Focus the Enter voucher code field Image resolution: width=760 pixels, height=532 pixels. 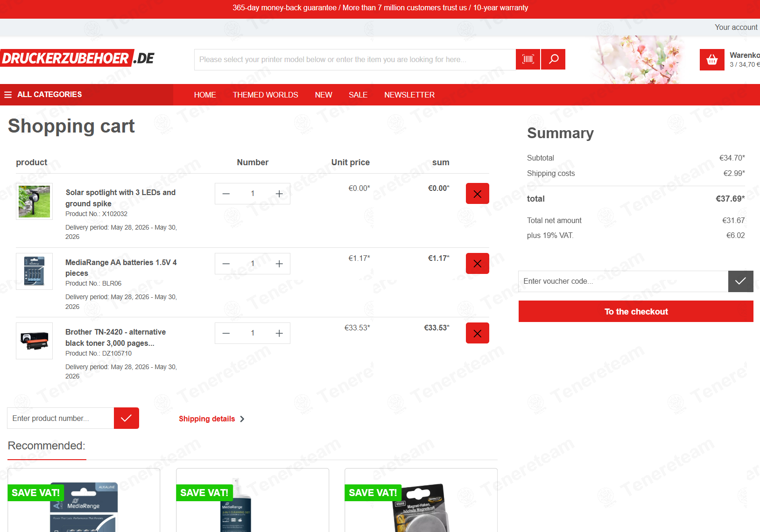click(x=623, y=281)
